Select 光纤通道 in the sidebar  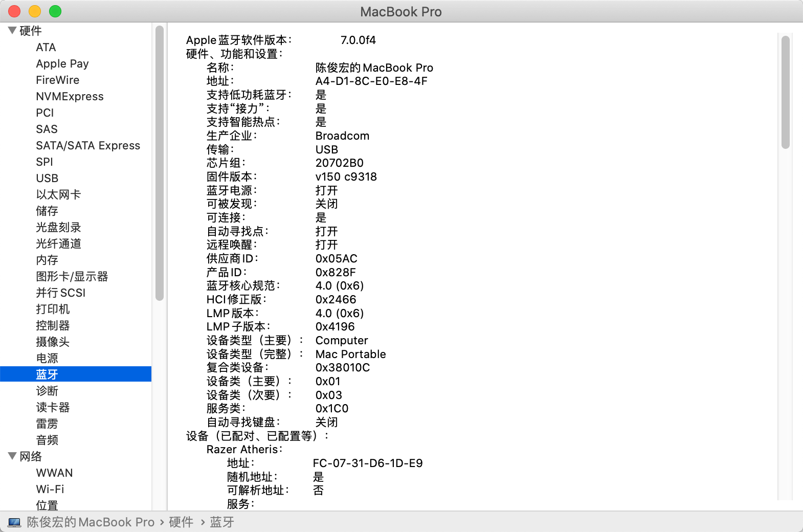tap(58, 244)
